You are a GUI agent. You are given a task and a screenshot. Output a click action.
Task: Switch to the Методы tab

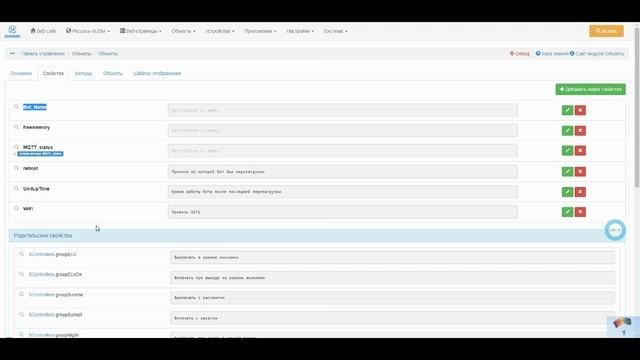[83, 73]
